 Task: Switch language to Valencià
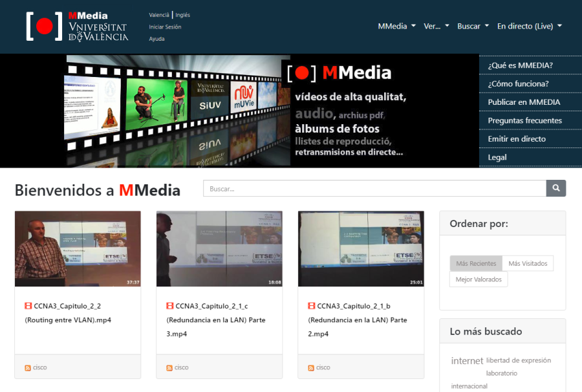(159, 15)
